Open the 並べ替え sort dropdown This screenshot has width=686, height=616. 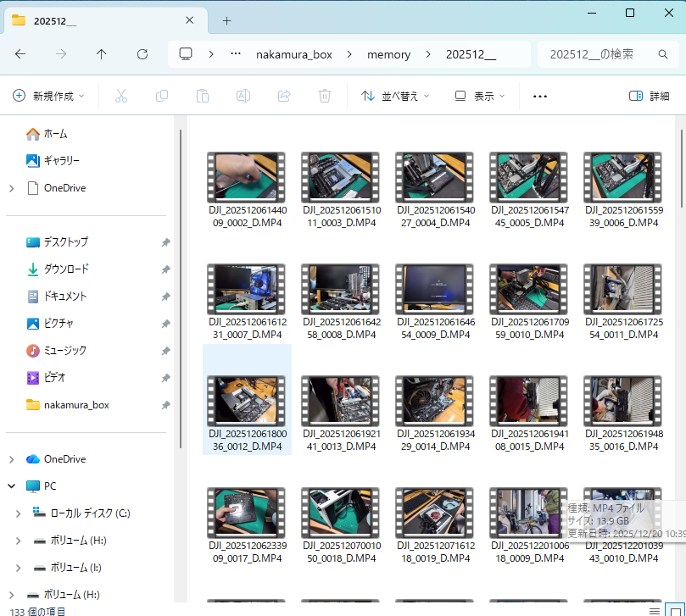395,97
